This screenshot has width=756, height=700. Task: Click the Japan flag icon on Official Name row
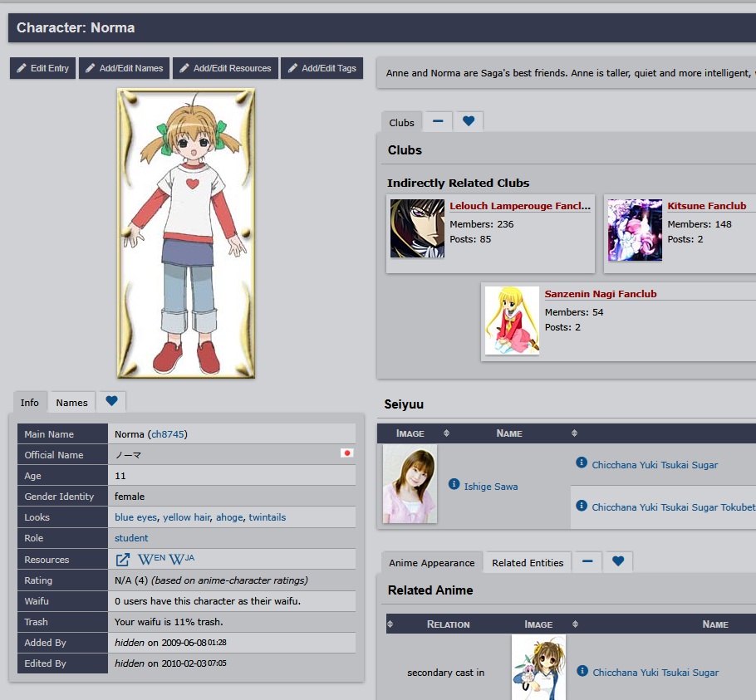[346, 453]
